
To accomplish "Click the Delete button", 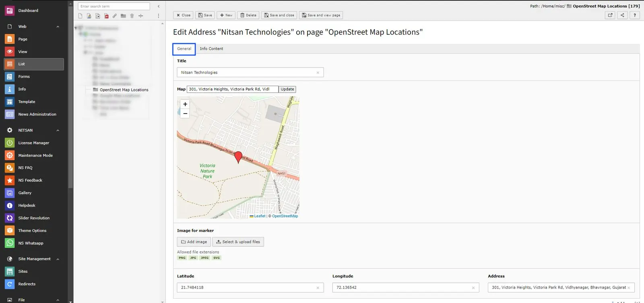I will [248, 15].
